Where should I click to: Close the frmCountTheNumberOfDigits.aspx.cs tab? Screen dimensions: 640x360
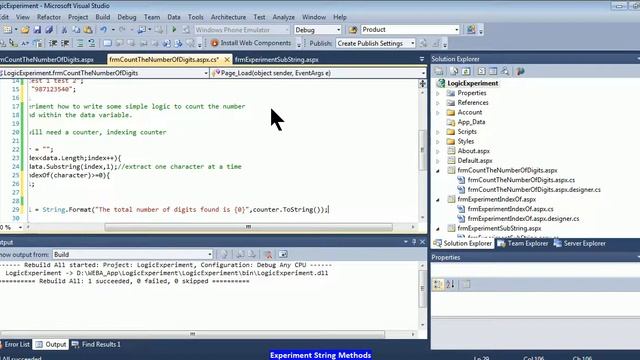(227, 60)
